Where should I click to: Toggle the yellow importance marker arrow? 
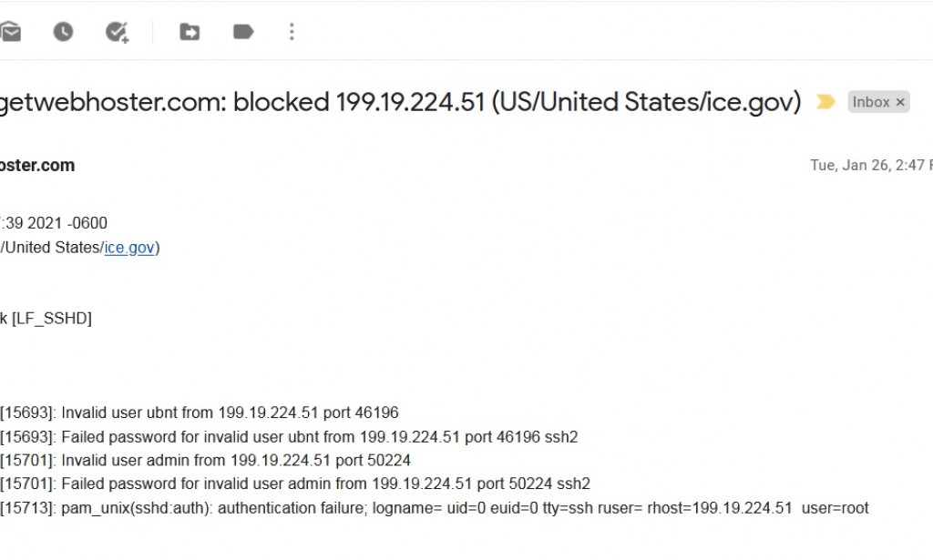pyautogui.click(x=825, y=101)
